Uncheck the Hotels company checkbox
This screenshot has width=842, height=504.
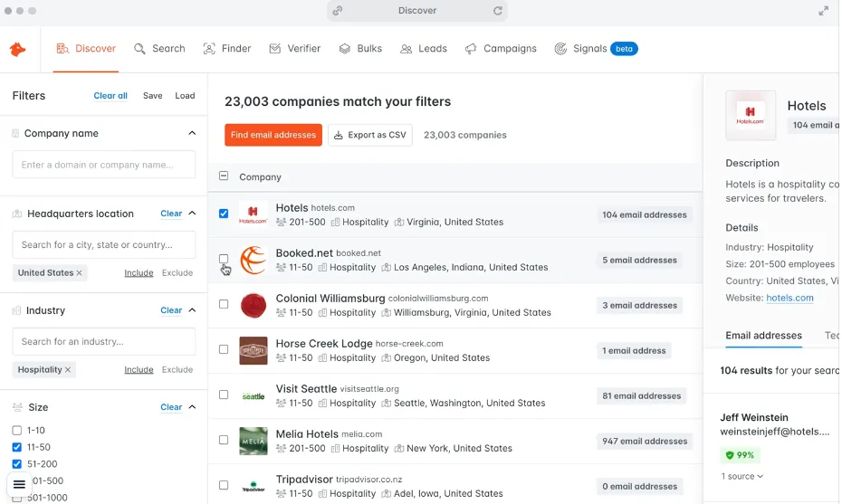coord(224,214)
